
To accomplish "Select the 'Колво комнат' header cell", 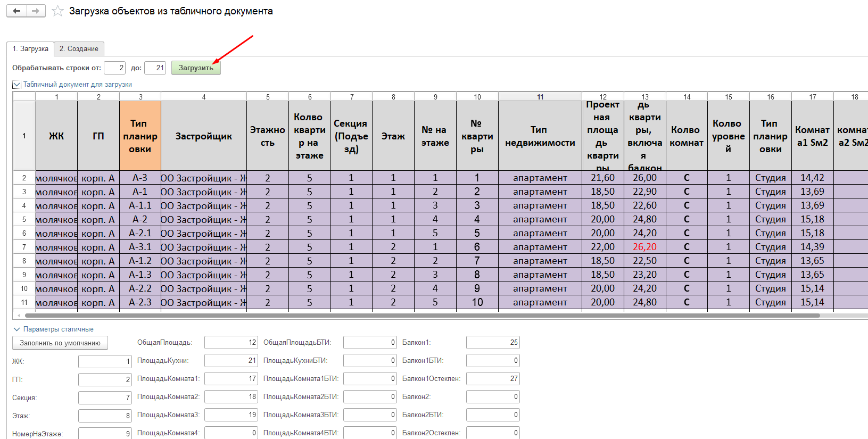I will [x=687, y=136].
